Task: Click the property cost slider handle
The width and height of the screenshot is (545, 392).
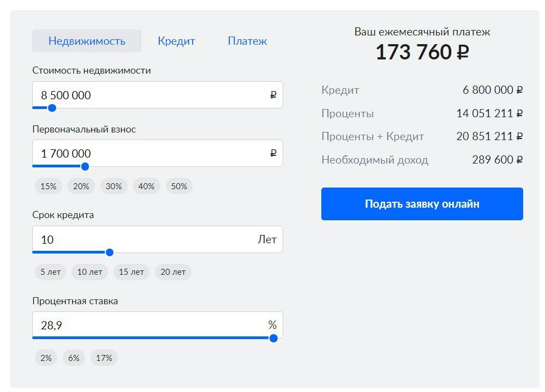Action: 52,108
